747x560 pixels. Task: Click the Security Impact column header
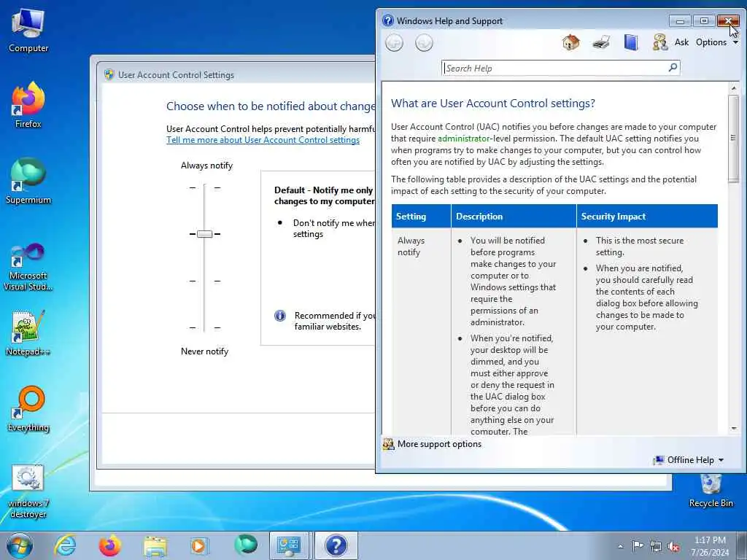click(647, 216)
